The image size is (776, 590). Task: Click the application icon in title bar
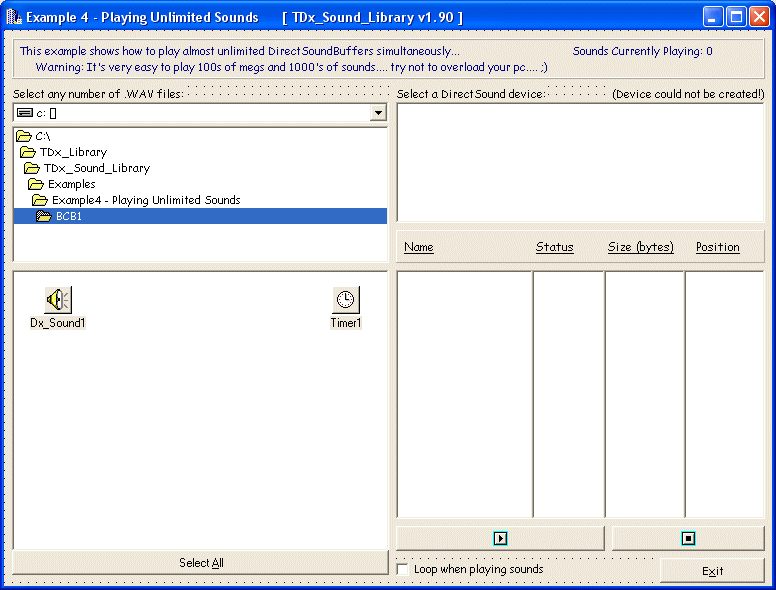coord(14,17)
